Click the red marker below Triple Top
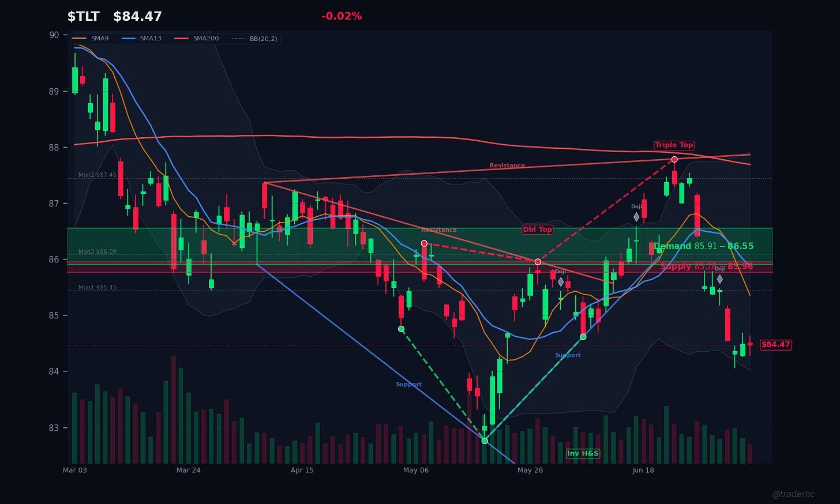 [674, 159]
